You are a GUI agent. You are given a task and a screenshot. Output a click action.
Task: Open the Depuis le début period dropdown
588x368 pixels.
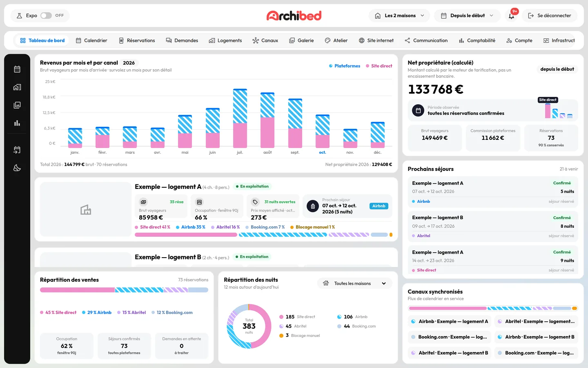tap(467, 16)
